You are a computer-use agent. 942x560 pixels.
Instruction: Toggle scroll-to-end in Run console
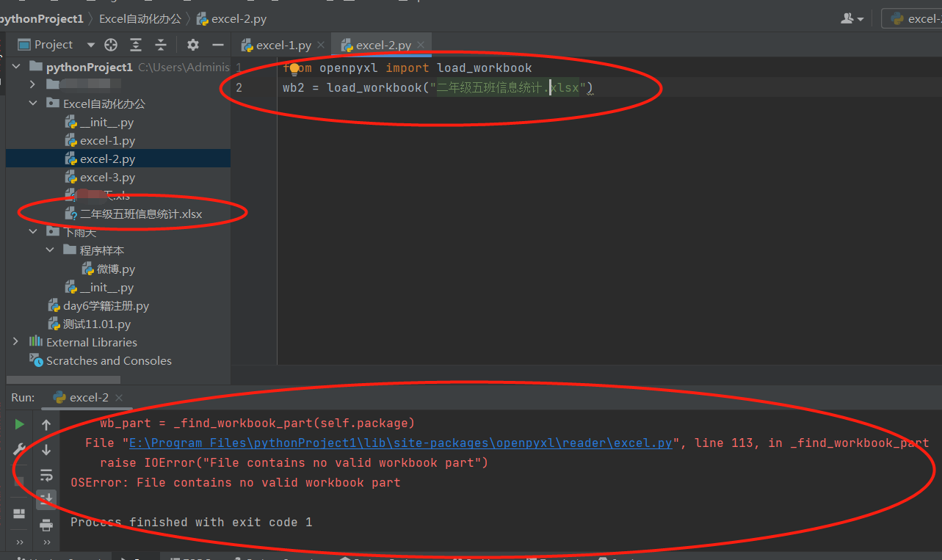tap(46, 499)
